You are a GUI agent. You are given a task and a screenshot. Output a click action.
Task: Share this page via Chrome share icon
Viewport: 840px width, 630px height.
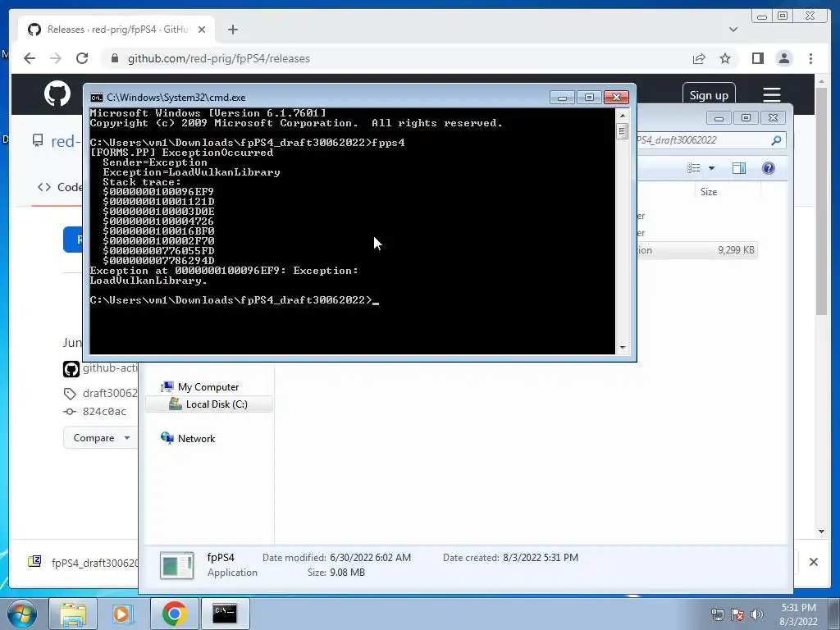coord(699,58)
